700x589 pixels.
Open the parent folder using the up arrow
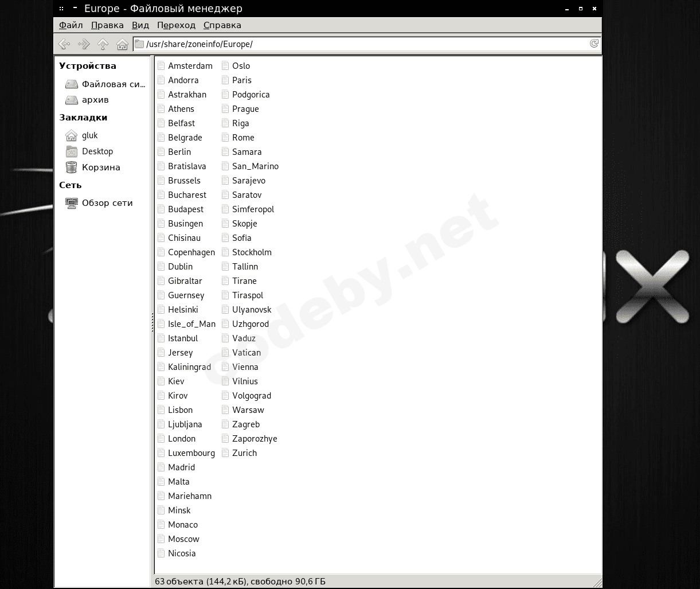[103, 44]
